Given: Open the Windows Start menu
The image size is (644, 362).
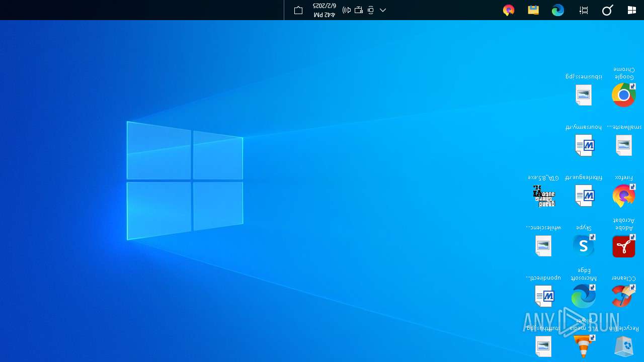Looking at the screenshot, I should [632, 10].
